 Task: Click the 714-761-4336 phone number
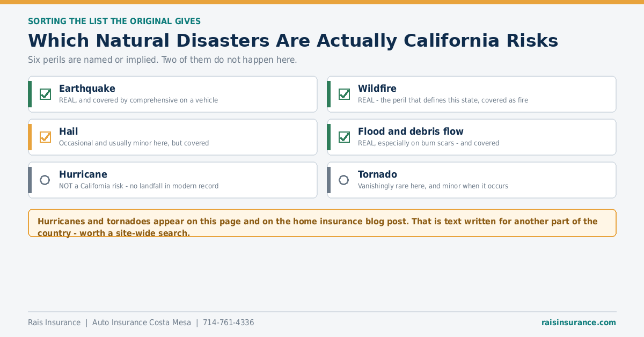pos(228,323)
